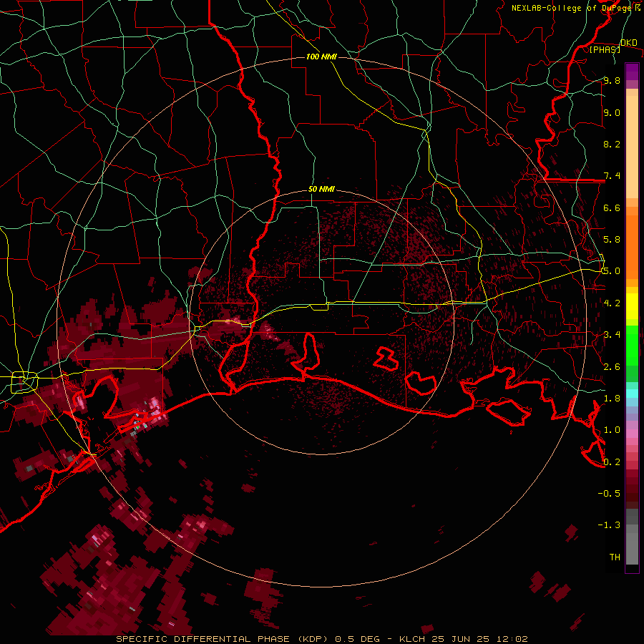Click the DKD label above the legend

click(x=628, y=43)
